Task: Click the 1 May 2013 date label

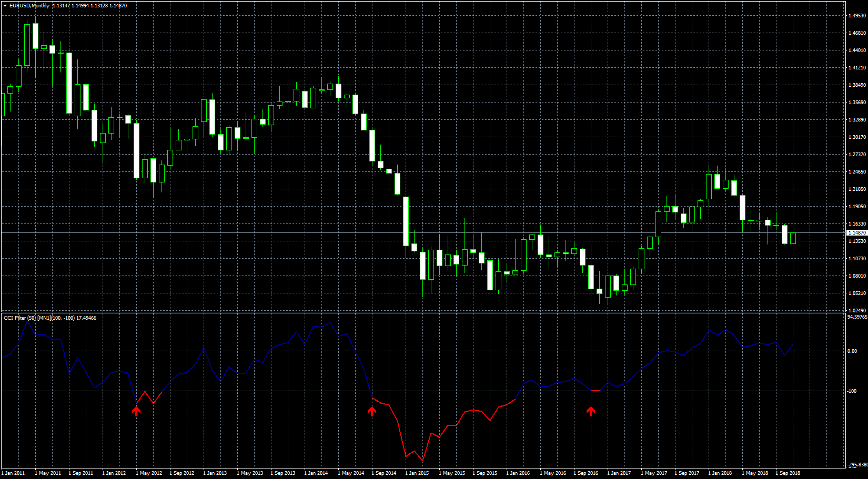Action: coord(250,473)
